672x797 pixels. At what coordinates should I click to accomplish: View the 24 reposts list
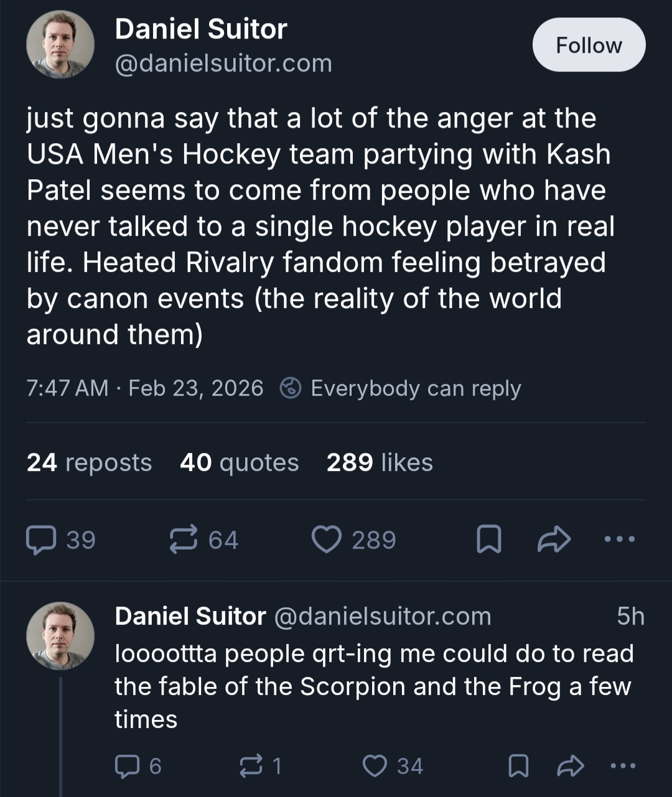click(x=89, y=462)
